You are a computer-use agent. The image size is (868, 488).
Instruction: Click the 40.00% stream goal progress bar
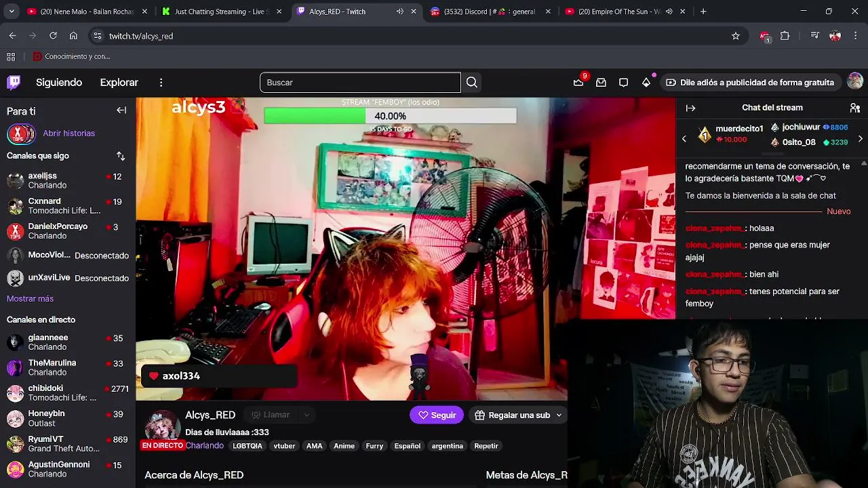(390, 117)
